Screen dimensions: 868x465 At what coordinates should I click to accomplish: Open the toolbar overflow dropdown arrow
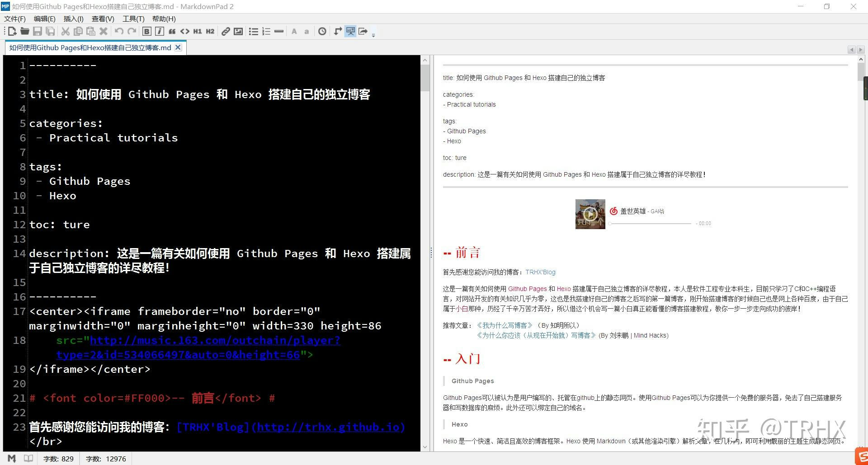(x=373, y=34)
